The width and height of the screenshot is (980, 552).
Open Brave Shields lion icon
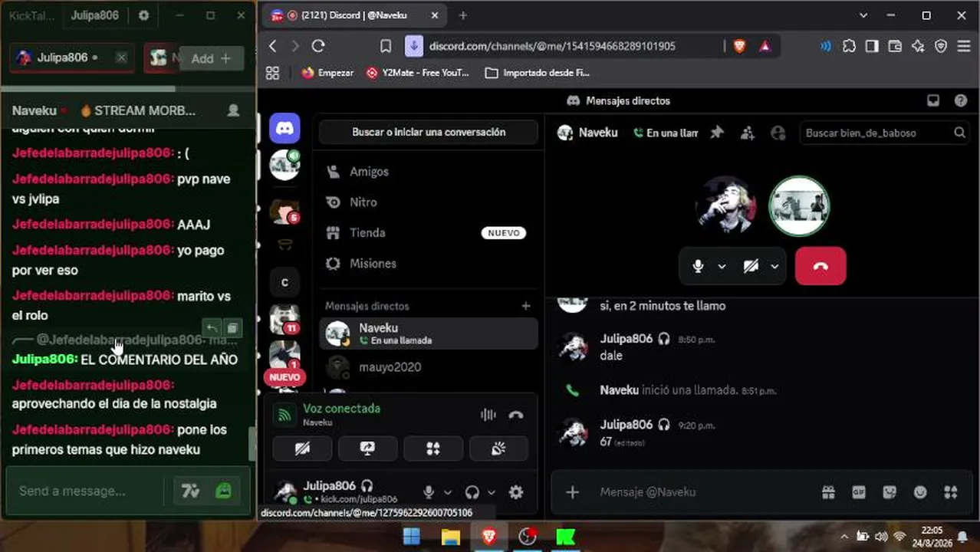tap(739, 46)
